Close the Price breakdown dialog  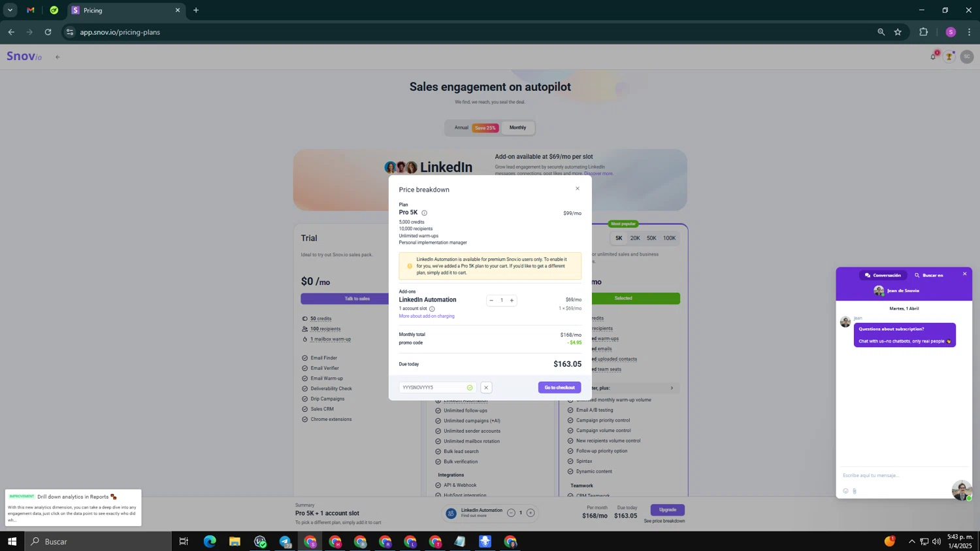pos(577,189)
